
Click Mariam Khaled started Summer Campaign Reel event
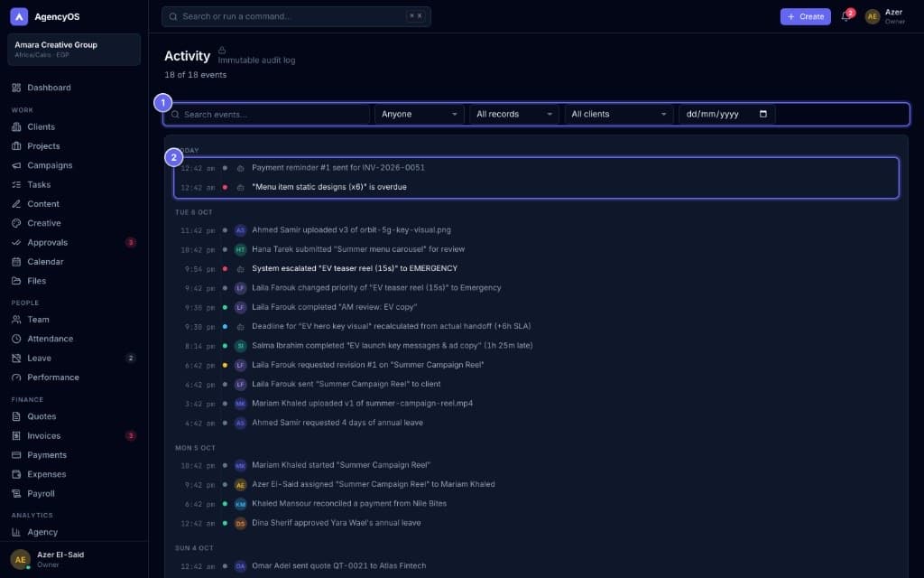click(x=536, y=465)
